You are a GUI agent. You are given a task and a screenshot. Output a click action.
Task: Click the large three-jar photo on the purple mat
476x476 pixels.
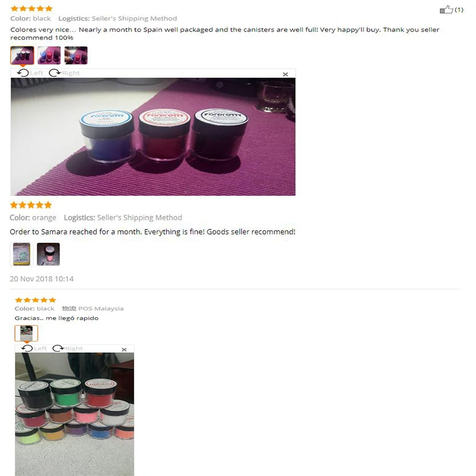point(153,137)
